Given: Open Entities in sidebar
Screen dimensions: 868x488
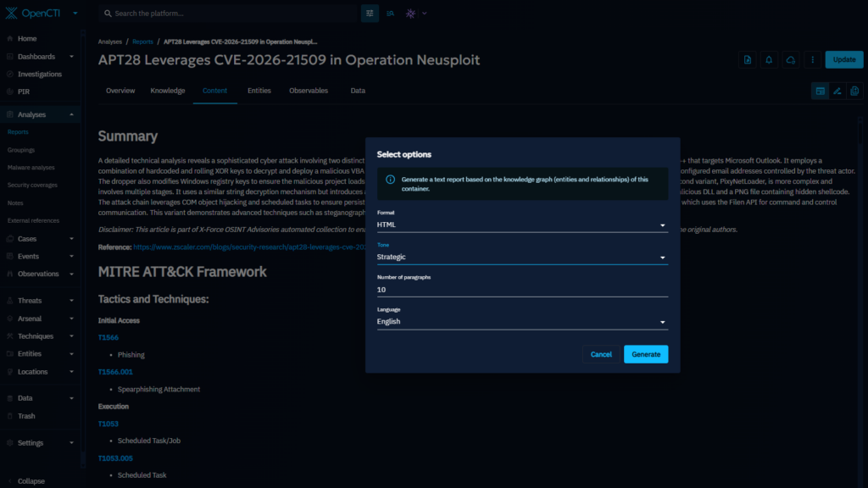Looking at the screenshot, I should 30,354.
